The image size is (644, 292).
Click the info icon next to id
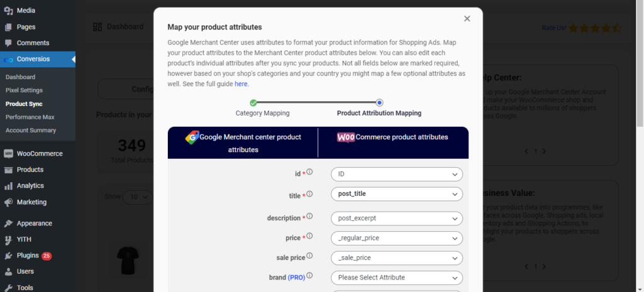309,172
